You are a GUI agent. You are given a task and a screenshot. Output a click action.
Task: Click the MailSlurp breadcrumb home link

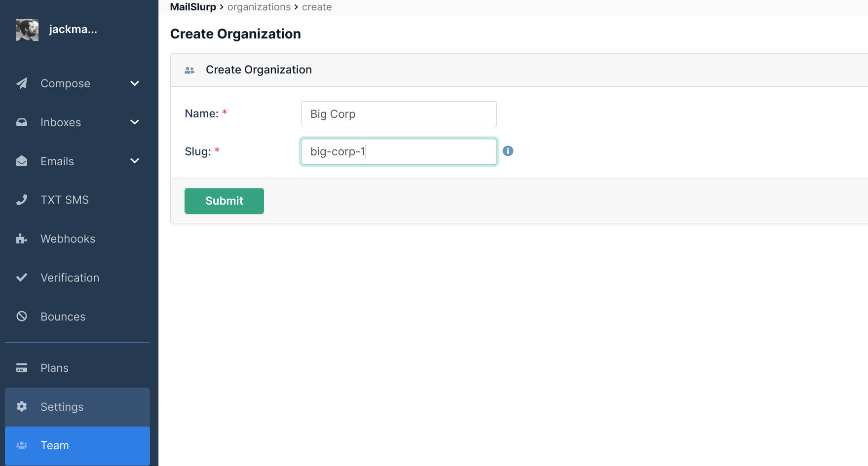point(193,7)
